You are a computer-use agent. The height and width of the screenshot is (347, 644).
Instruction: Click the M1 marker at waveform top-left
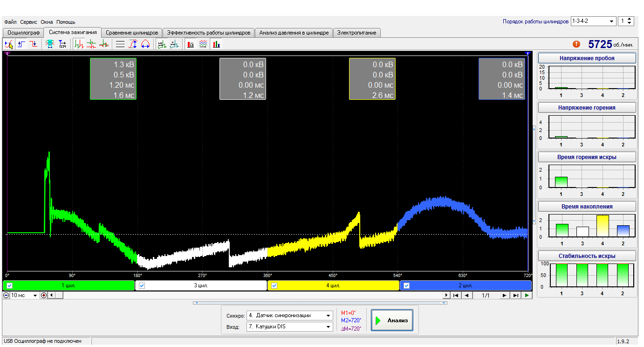[x=7, y=54]
